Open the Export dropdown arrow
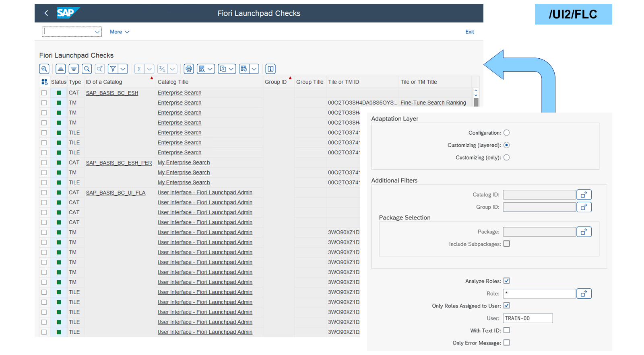This screenshot has width=644, height=355. 231,69
